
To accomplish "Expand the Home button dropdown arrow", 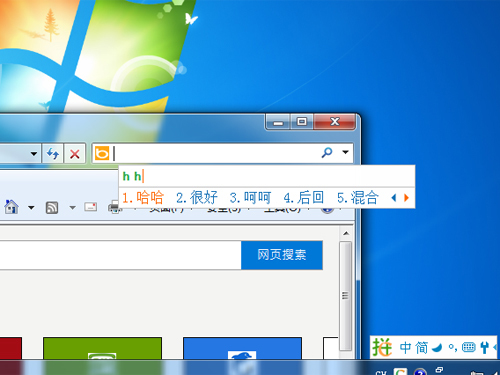I will [x=31, y=208].
